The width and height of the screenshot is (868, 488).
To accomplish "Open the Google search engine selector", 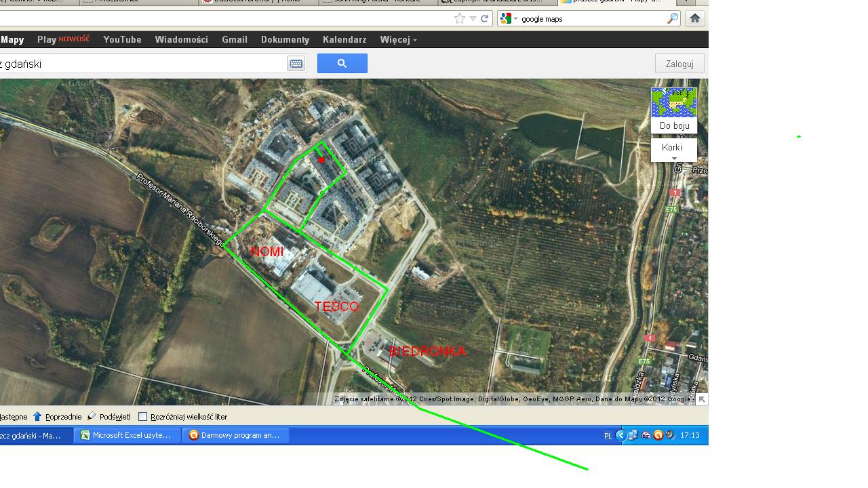I will (x=509, y=19).
